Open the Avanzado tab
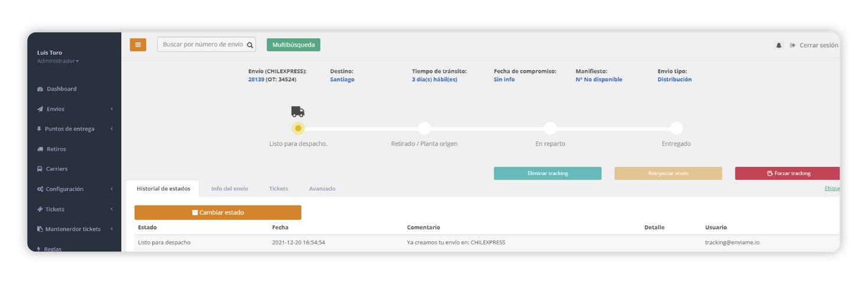 click(322, 189)
